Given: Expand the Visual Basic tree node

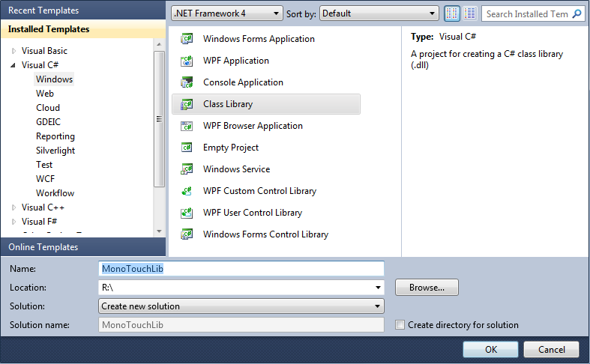Looking at the screenshot, I should pyautogui.click(x=14, y=51).
